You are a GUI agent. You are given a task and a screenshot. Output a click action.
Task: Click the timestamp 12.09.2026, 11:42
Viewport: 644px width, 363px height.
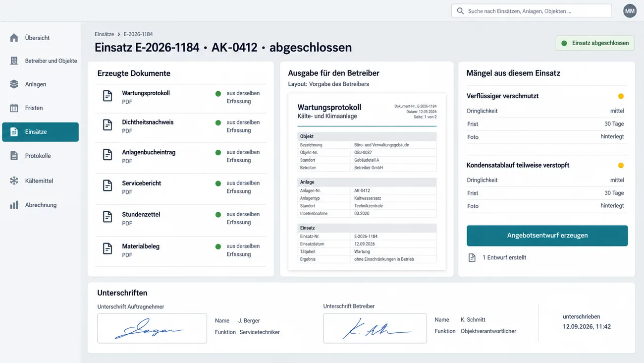coord(587,327)
